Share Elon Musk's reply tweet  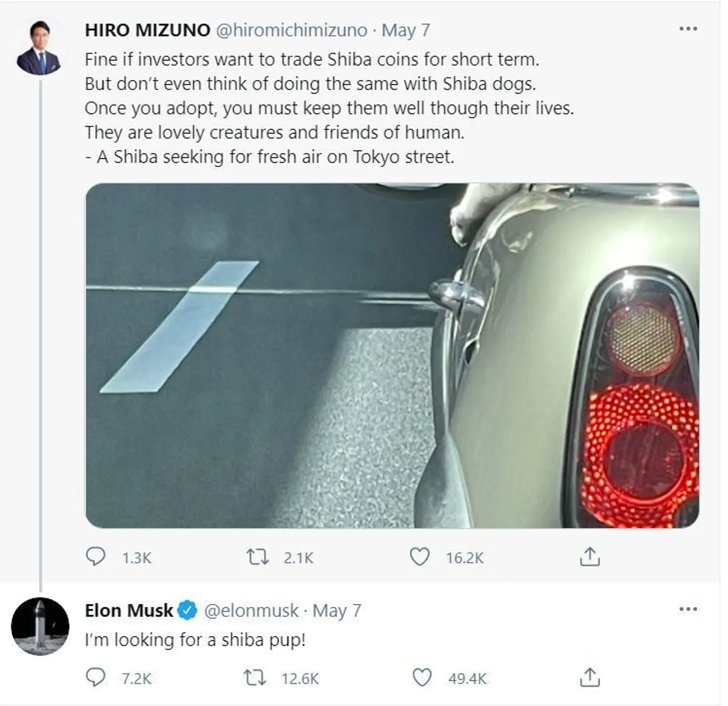[x=590, y=677]
